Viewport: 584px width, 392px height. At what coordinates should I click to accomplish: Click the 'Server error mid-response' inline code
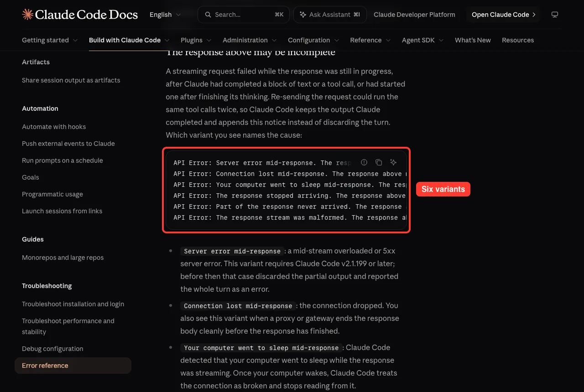click(232, 251)
